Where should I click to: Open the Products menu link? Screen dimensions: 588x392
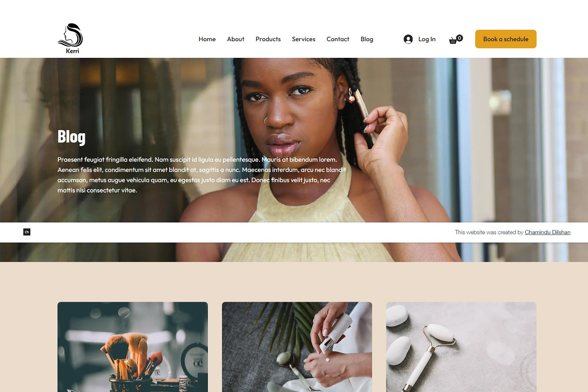pos(268,39)
